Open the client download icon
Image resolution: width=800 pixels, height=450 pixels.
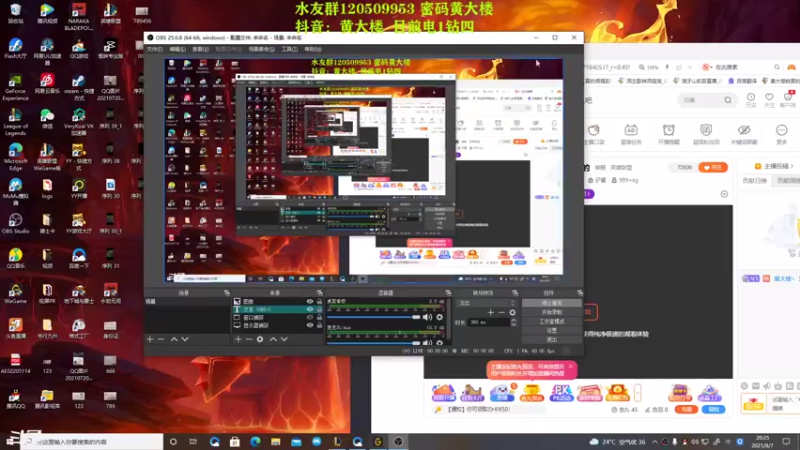click(x=788, y=99)
